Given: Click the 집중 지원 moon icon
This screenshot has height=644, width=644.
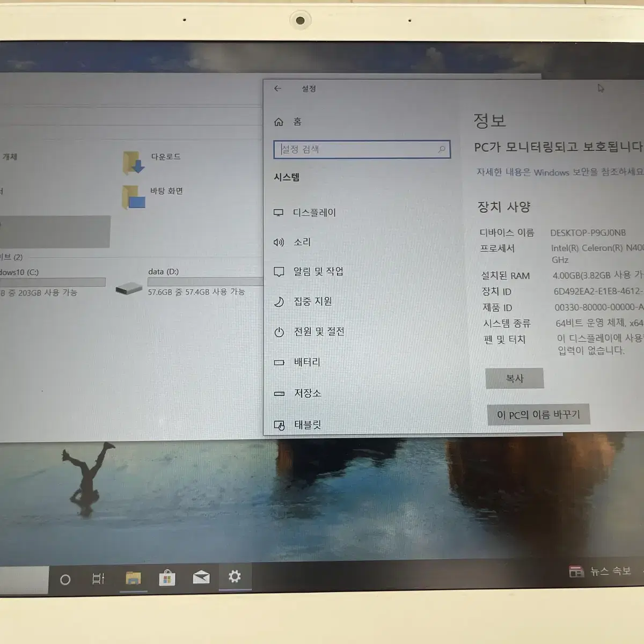Looking at the screenshot, I should 279,302.
